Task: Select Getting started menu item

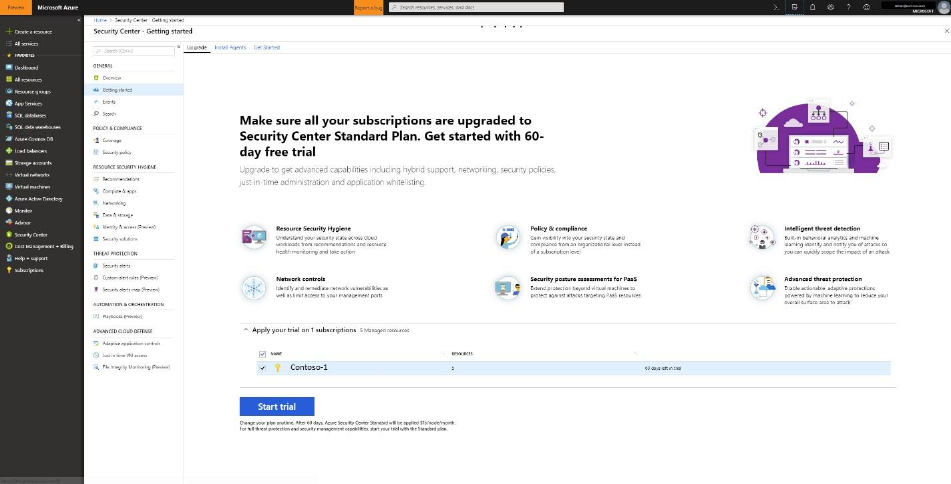Action: pos(134,90)
